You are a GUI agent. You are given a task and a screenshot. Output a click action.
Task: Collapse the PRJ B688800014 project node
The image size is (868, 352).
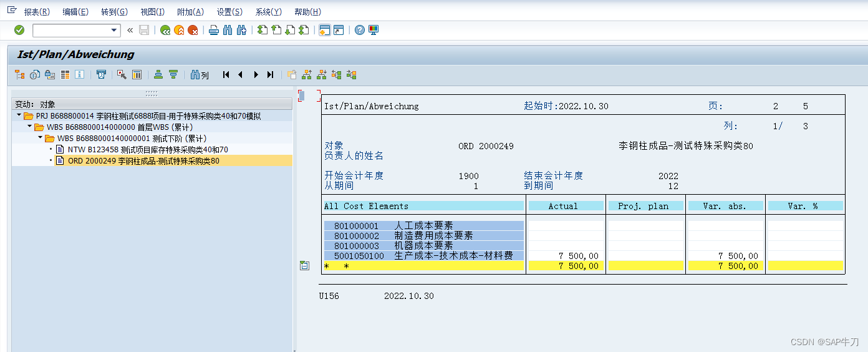(x=19, y=116)
